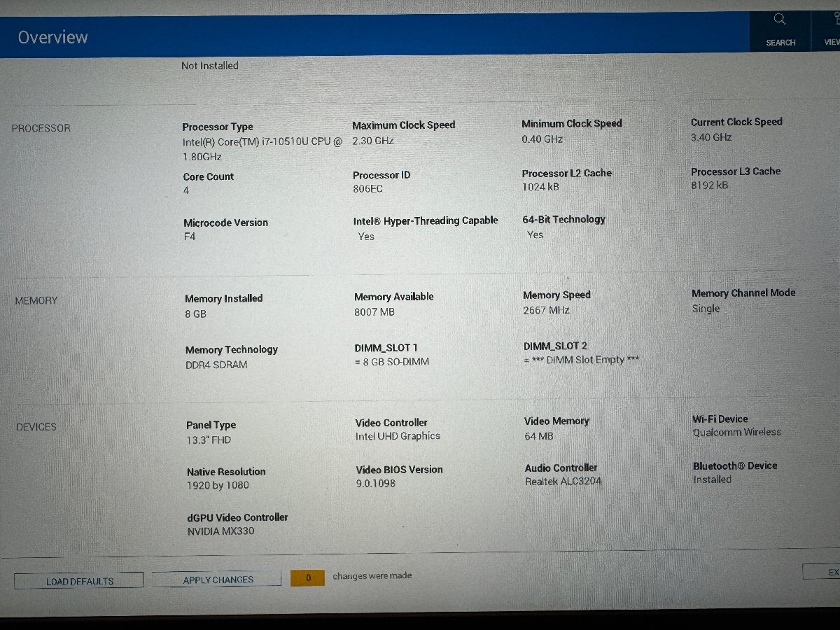Image resolution: width=840 pixels, height=630 pixels.
Task: Click the Intel Core i7-10510U value
Action: [262, 149]
